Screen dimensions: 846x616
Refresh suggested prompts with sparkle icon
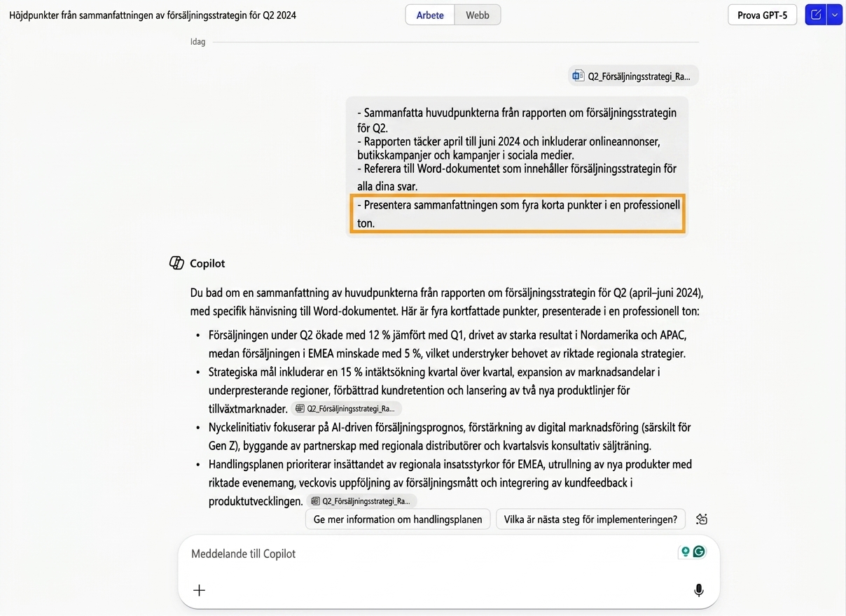coord(702,519)
